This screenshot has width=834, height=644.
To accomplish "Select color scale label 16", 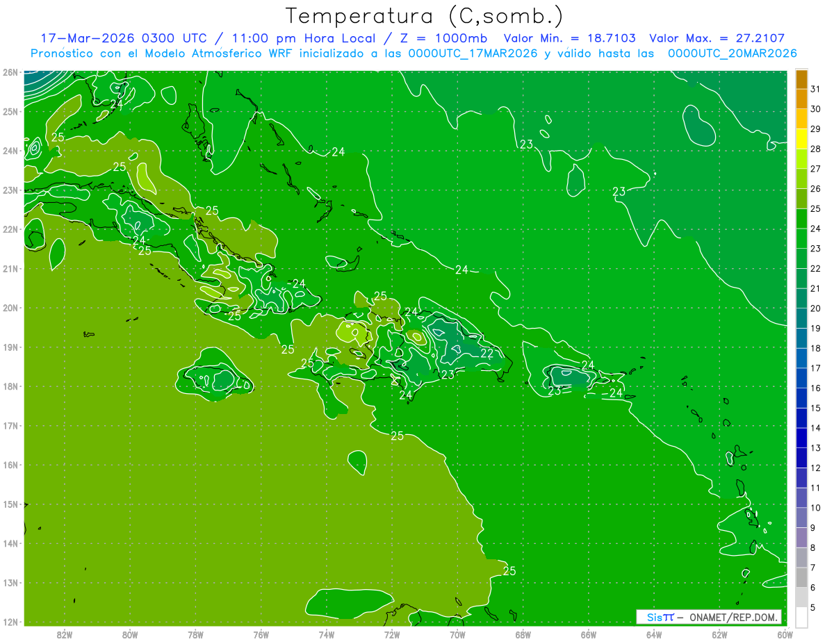I will tap(815, 388).
